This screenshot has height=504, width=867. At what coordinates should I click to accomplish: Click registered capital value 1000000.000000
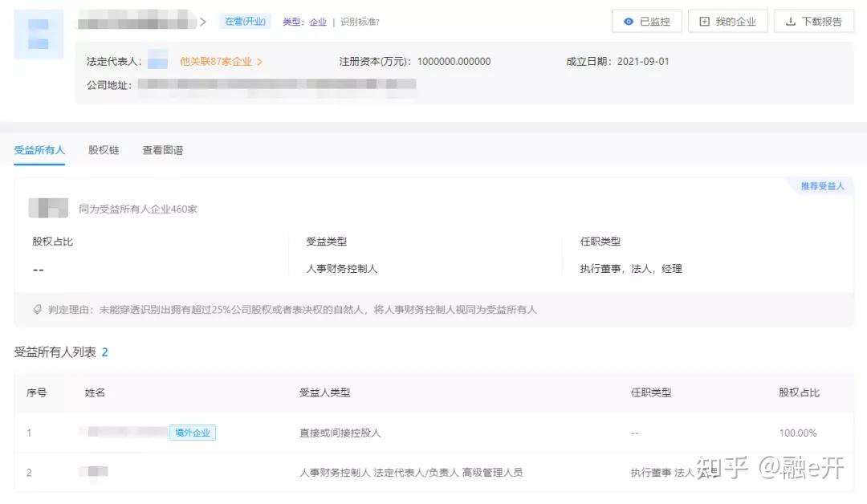point(454,61)
